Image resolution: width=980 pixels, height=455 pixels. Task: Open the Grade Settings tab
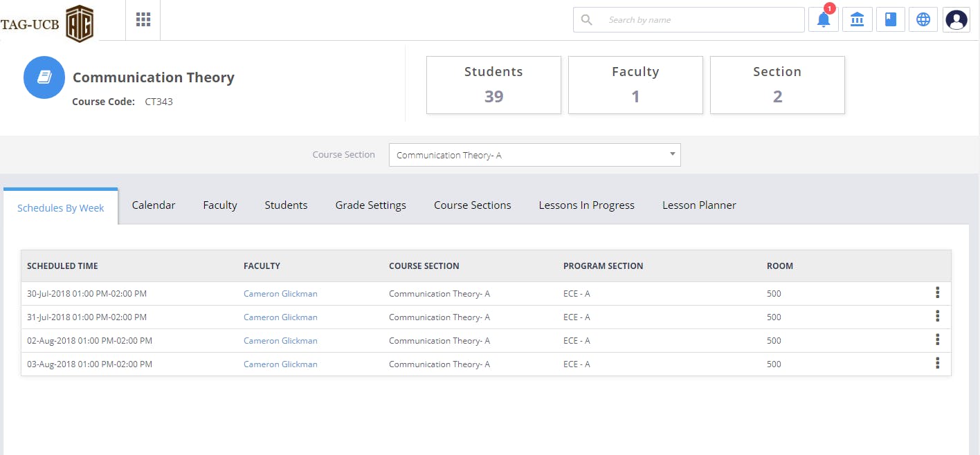pyautogui.click(x=370, y=205)
